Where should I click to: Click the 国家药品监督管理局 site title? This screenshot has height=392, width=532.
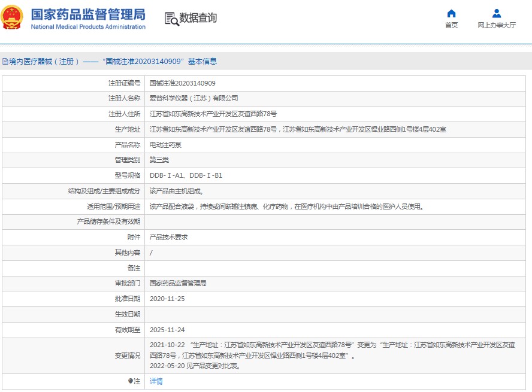pyautogui.click(x=87, y=14)
